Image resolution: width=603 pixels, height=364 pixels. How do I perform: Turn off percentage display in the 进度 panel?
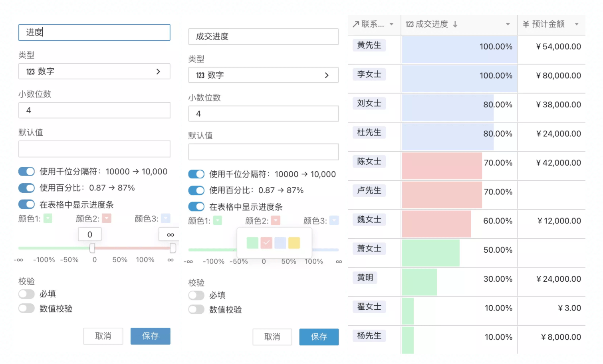tap(26, 188)
